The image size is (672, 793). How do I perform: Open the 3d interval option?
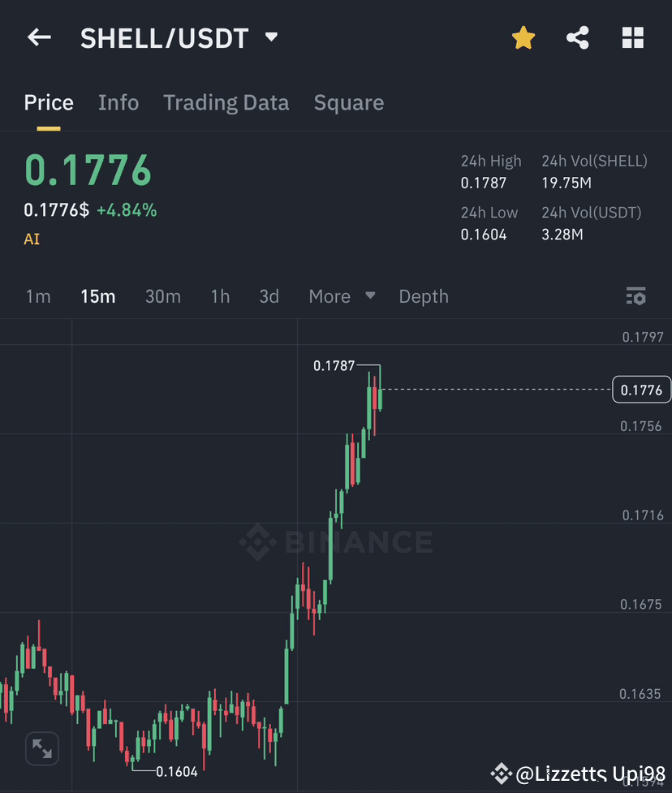(269, 296)
